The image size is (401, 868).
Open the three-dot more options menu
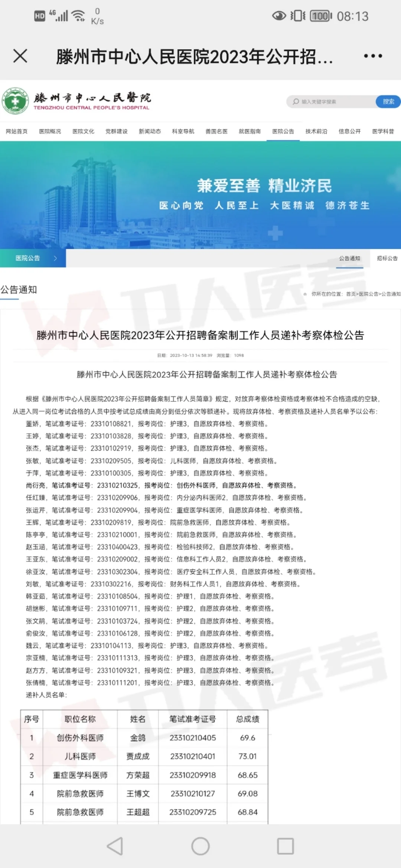point(373,56)
